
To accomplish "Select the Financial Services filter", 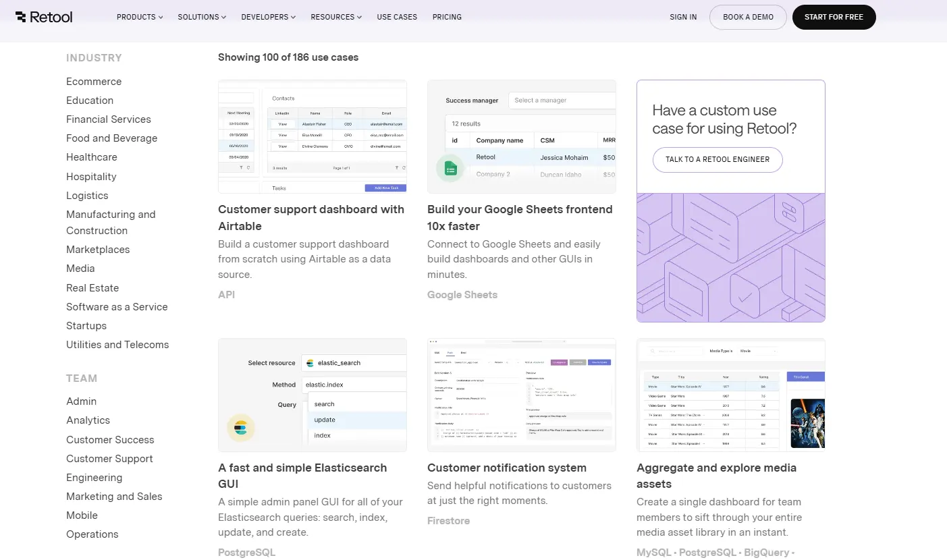I will click(x=109, y=119).
